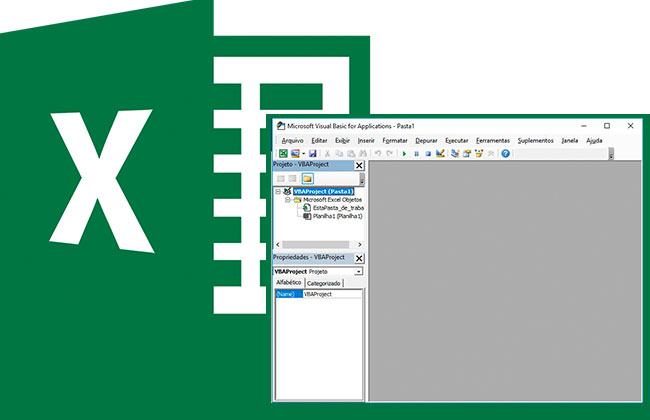The width and height of the screenshot is (650, 420).
Task: Open the Insert UserForm dropdown arrow
Action: click(x=303, y=154)
